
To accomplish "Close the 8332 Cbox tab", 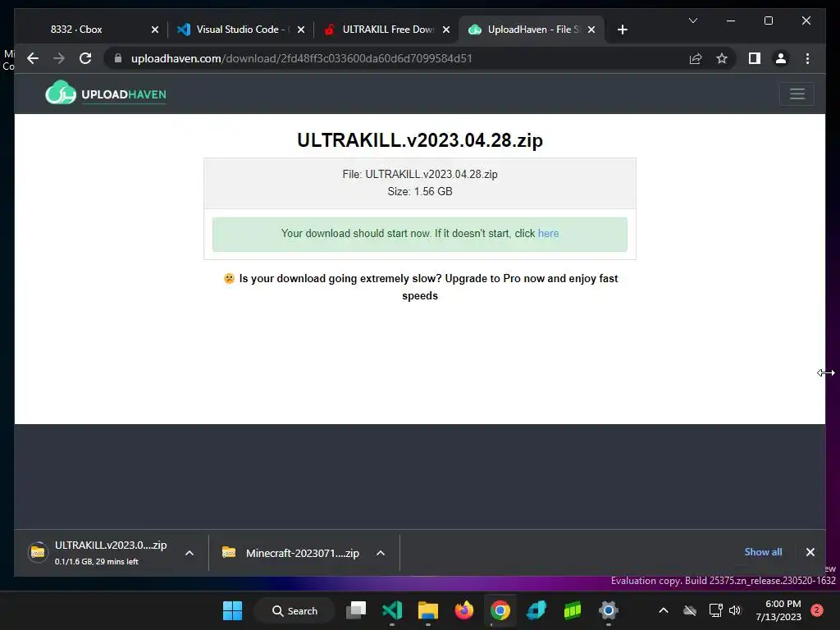I will pos(155,30).
